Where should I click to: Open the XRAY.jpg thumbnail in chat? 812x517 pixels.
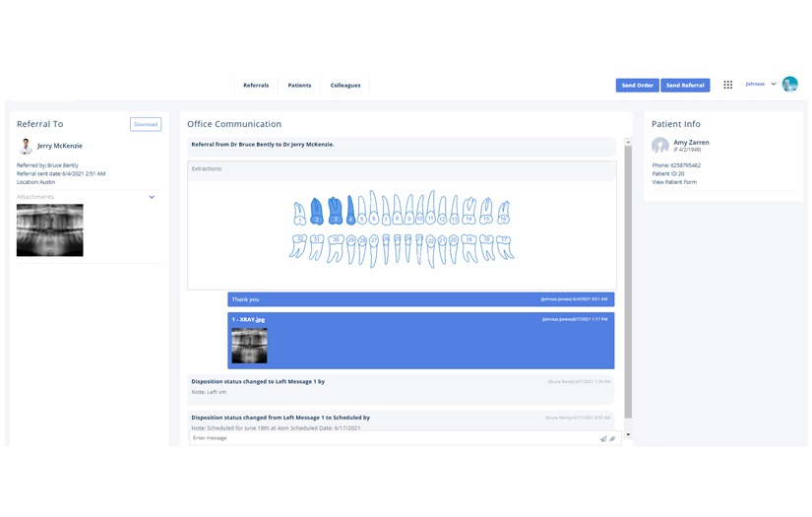250,346
